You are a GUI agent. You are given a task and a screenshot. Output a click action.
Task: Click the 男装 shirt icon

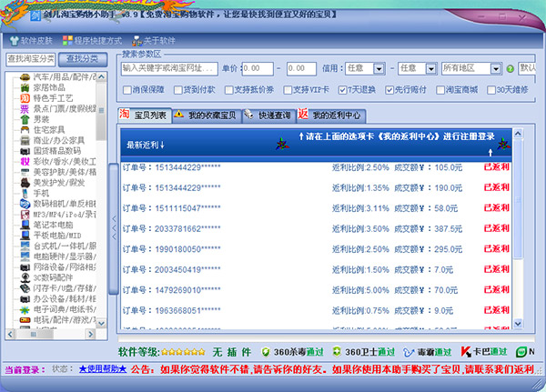pos(25,119)
